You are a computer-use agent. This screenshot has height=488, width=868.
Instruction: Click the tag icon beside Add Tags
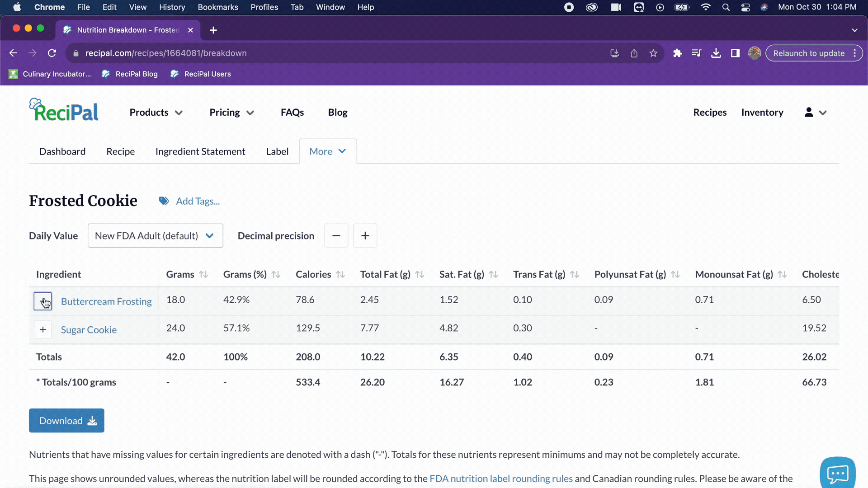point(164,201)
